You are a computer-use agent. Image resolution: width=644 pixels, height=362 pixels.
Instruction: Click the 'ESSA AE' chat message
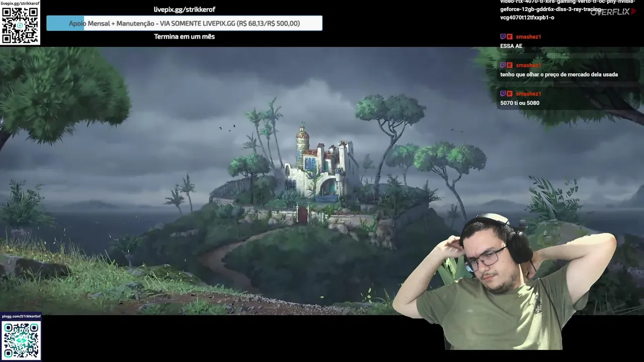[511, 46]
